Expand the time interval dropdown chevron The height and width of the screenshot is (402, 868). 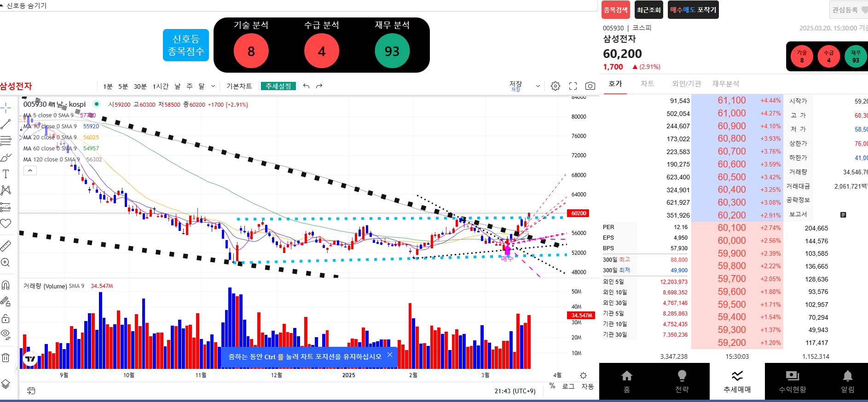213,86
